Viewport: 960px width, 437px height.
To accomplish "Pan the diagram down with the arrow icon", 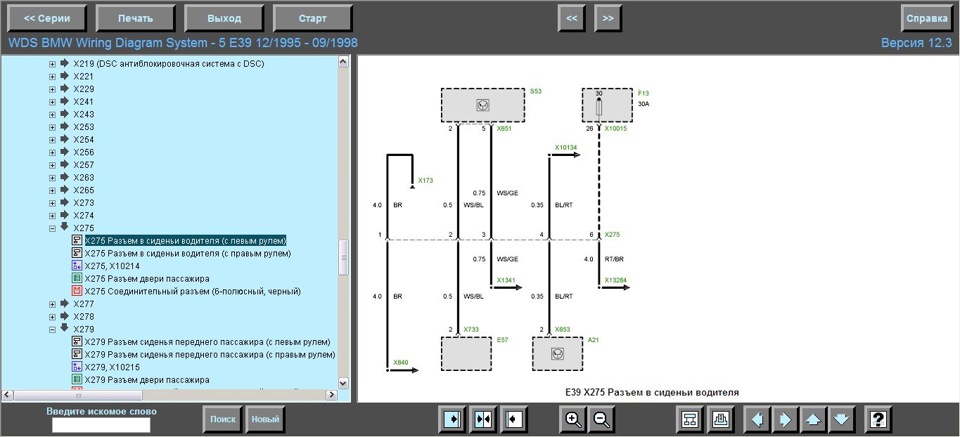I will tap(841, 420).
